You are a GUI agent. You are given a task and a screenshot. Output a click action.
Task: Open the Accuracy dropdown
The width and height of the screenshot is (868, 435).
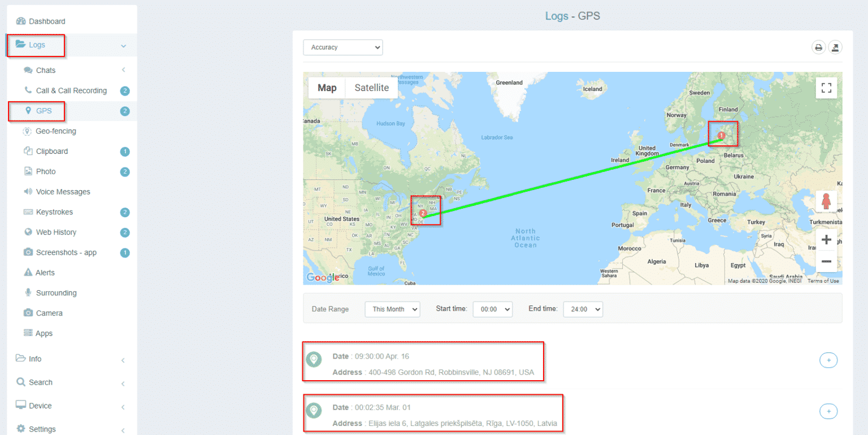click(342, 48)
